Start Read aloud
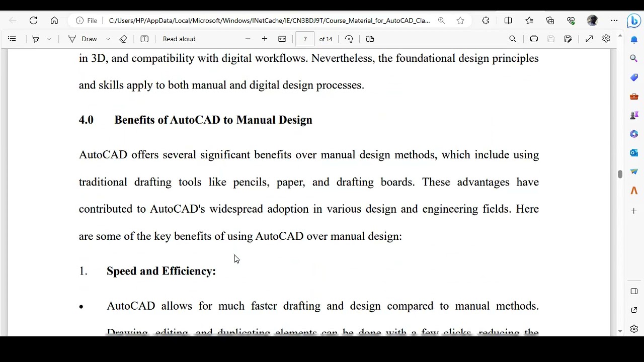The width and height of the screenshot is (644, 362). (x=179, y=39)
